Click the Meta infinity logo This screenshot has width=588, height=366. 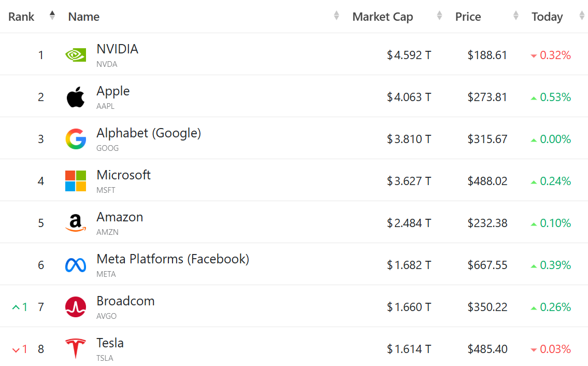coord(76,265)
